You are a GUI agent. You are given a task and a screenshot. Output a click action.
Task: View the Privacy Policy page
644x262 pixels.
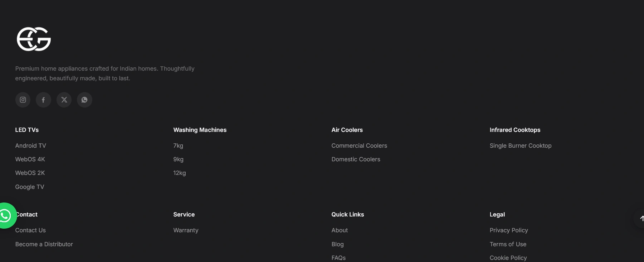click(509, 230)
